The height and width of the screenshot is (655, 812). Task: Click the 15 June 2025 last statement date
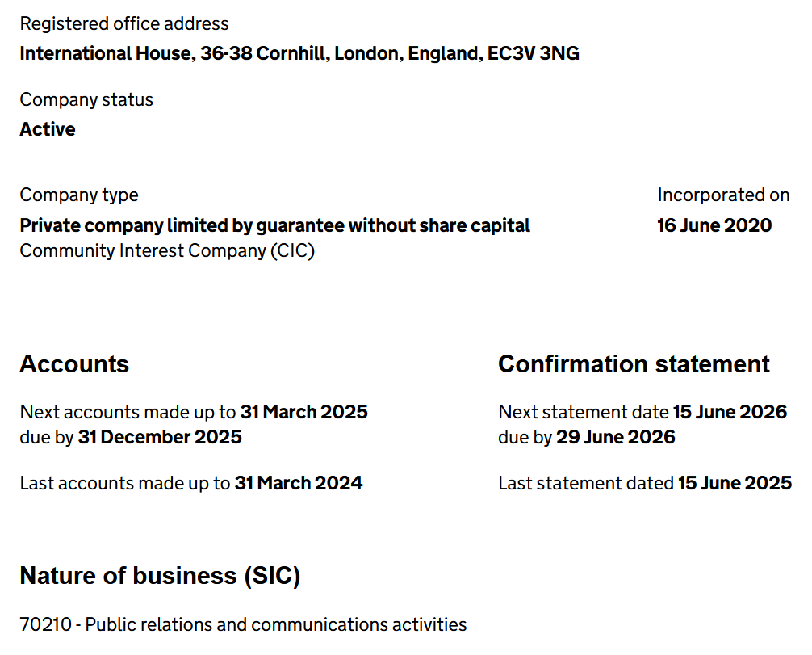click(735, 483)
